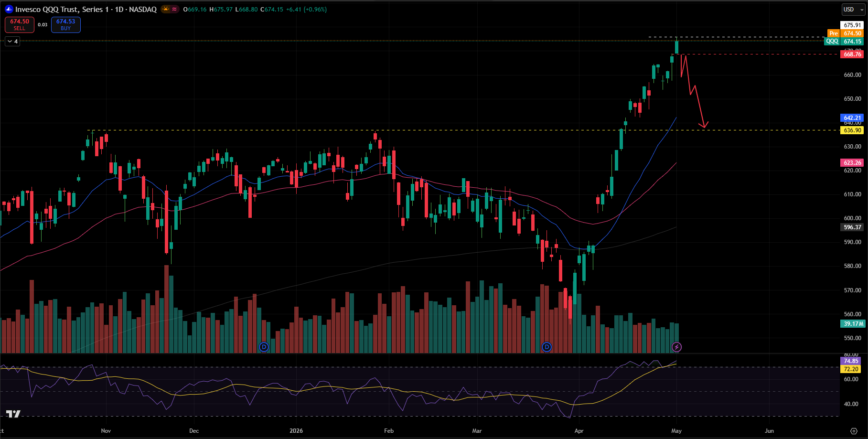Click the blue moving average label 642.21
This screenshot has height=439, width=868.
tap(852, 118)
